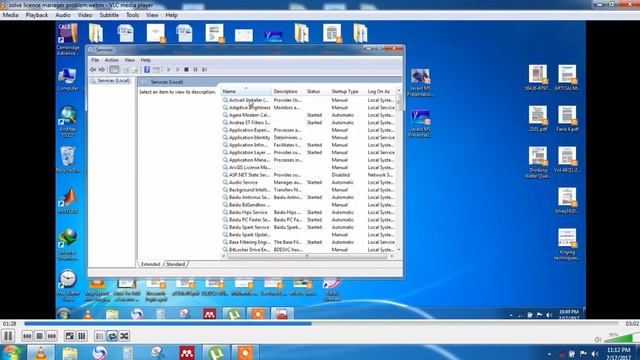This screenshot has width=640, height=360.
Task: Stop VLC playback
Action: (x=40, y=336)
